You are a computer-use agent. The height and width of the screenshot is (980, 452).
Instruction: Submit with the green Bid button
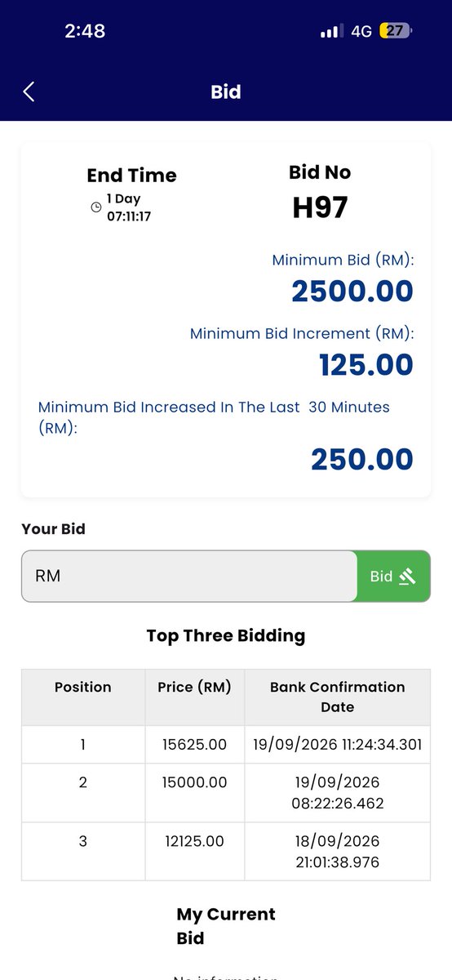tap(393, 576)
